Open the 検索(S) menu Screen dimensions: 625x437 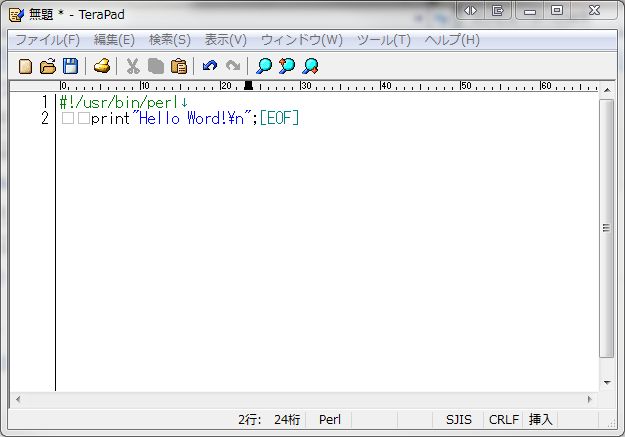click(170, 40)
